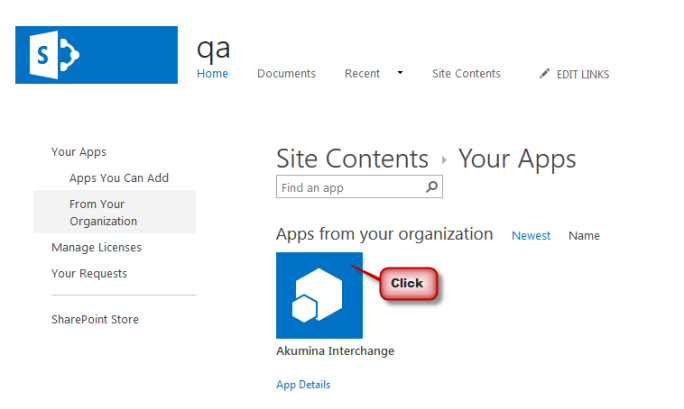Viewport: 684px width, 409px height.
Task: Go to the Home tab
Action: coord(212,74)
